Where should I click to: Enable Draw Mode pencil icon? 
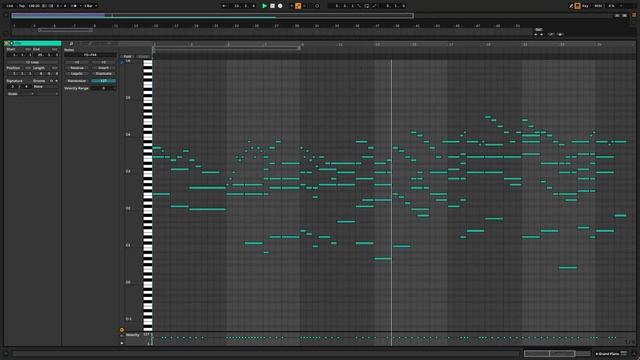[x=571, y=6]
